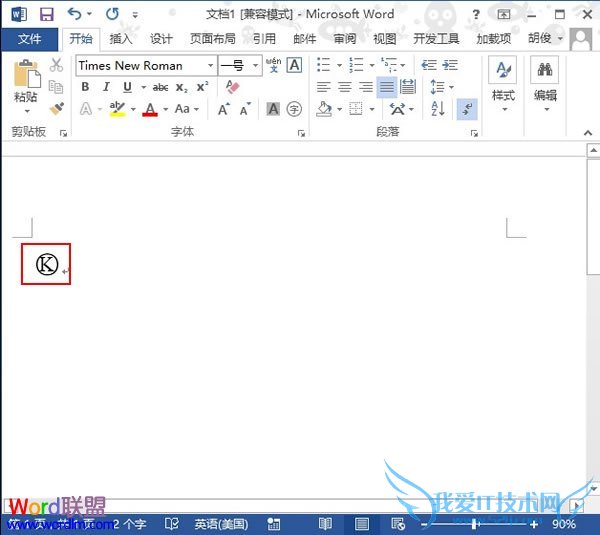Click the 英语(美国) language indicator
600x535 pixels.
pos(221,524)
